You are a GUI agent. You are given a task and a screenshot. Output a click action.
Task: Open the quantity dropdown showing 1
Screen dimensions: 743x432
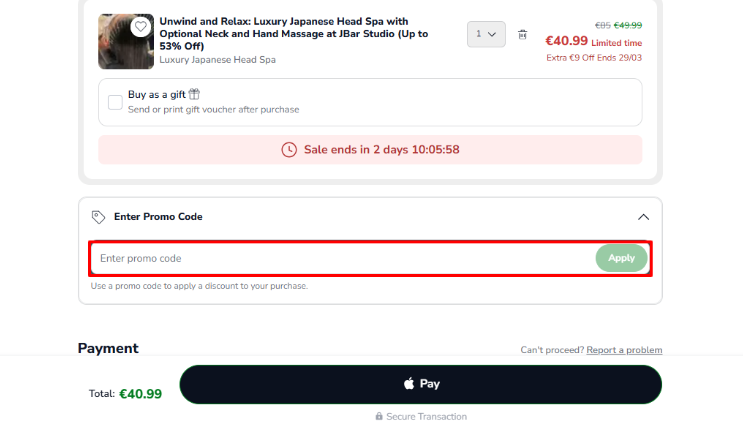(x=485, y=34)
